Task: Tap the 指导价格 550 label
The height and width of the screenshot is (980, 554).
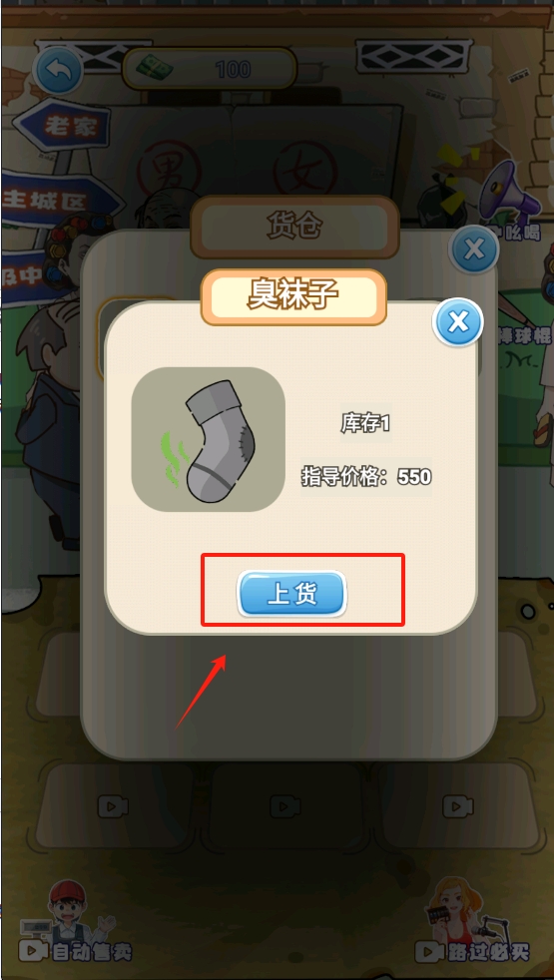Action: pos(366,477)
